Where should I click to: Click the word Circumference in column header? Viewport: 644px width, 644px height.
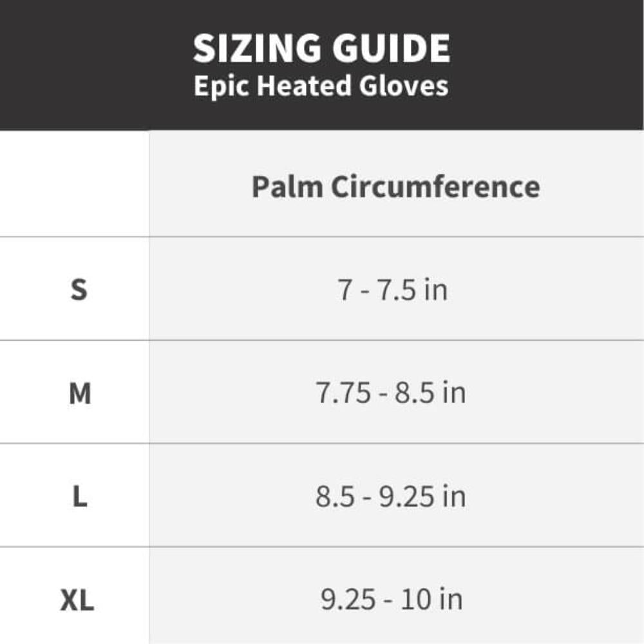point(435,187)
